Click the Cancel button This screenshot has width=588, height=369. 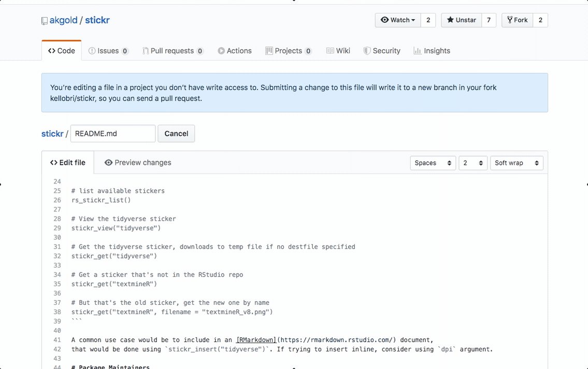pyautogui.click(x=176, y=134)
